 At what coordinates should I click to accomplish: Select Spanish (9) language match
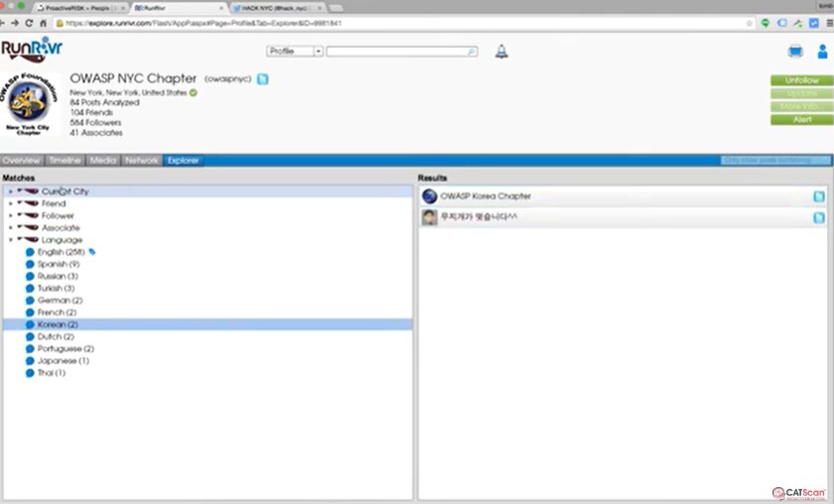tap(58, 264)
